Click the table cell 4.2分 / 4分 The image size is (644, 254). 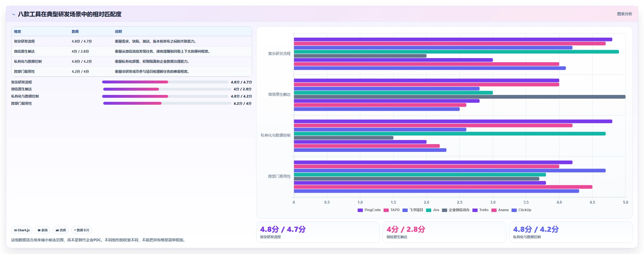[80, 72]
